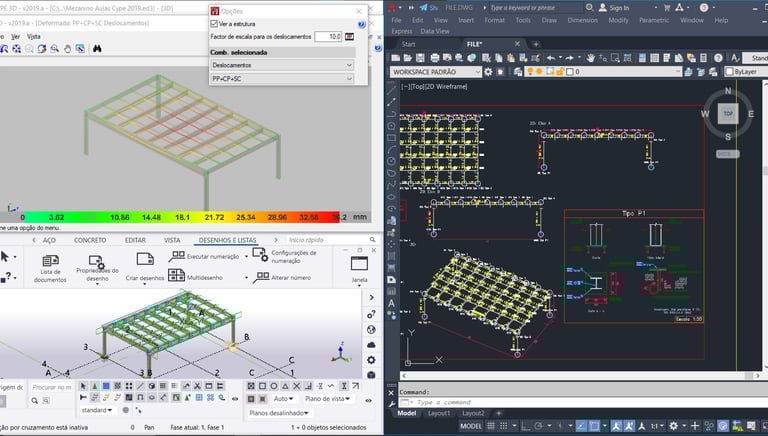This screenshot has width=768, height=436.
Task: Click the cloud icon in Tekla side panel
Action: click(x=371, y=345)
